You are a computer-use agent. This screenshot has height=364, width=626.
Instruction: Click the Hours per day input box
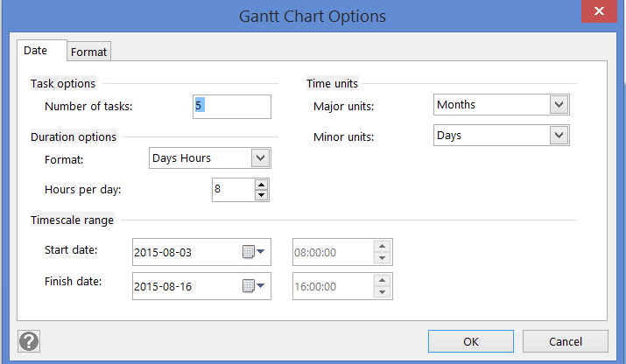[x=232, y=190]
